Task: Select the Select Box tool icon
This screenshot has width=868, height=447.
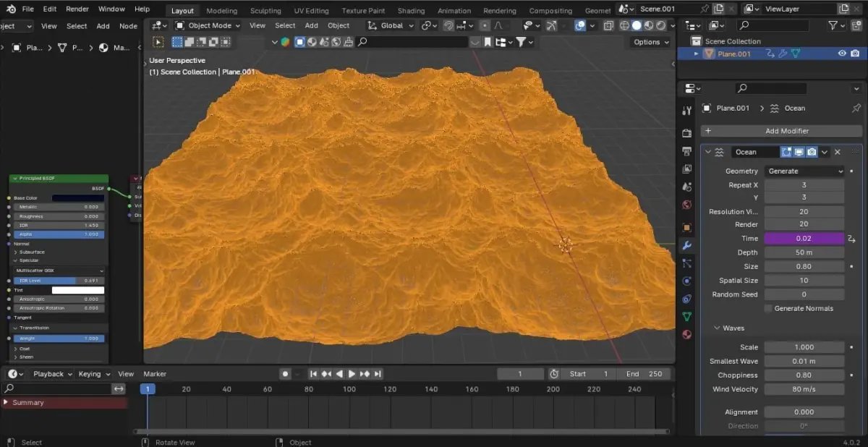Action: click(158, 42)
